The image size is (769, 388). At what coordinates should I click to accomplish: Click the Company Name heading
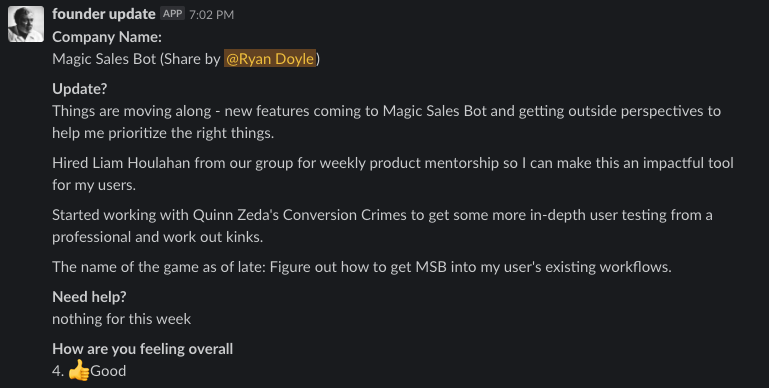pos(107,37)
